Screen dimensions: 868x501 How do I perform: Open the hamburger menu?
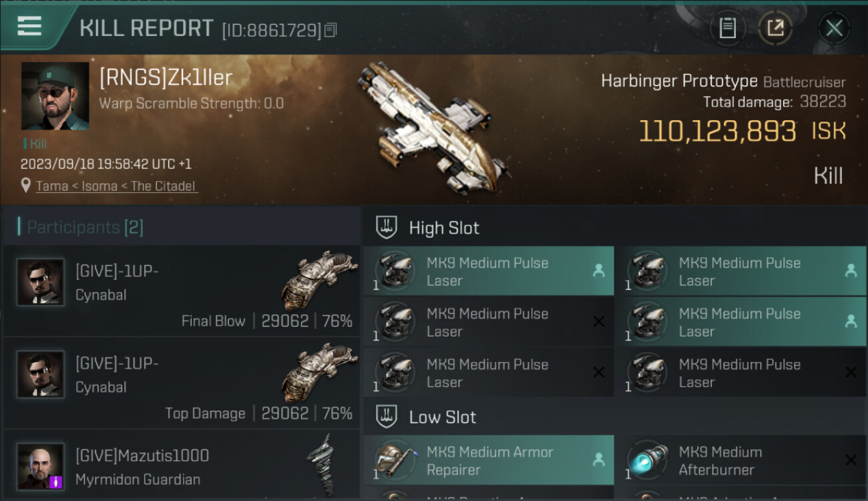click(x=29, y=27)
